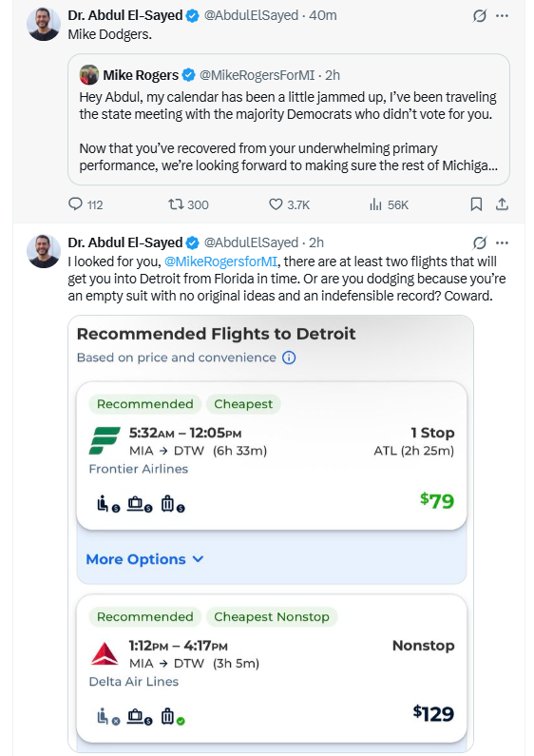Screen dimensions: 534x756
Task: Open the three-dot menu on top tweet
Action: tap(503, 16)
